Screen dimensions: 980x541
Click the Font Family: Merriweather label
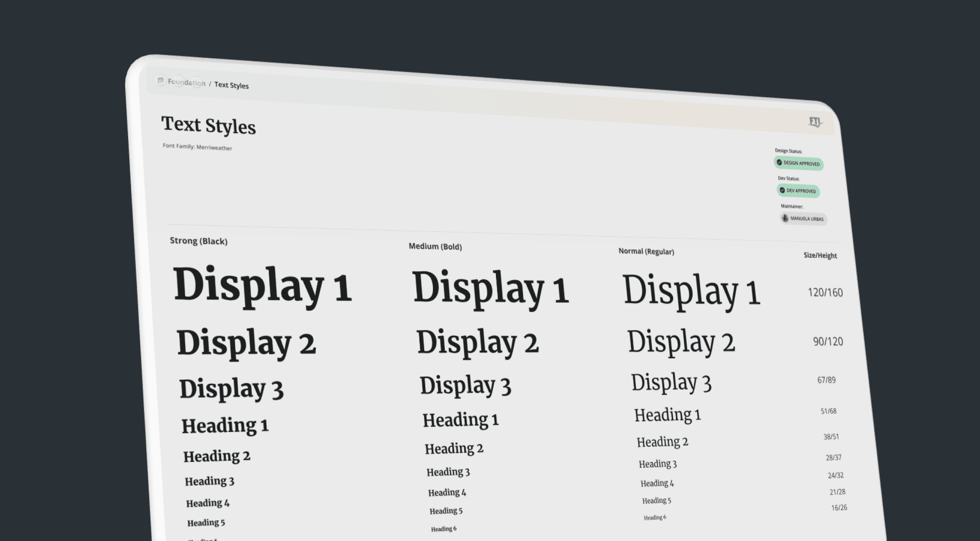pyautogui.click(x=197, y=147)
